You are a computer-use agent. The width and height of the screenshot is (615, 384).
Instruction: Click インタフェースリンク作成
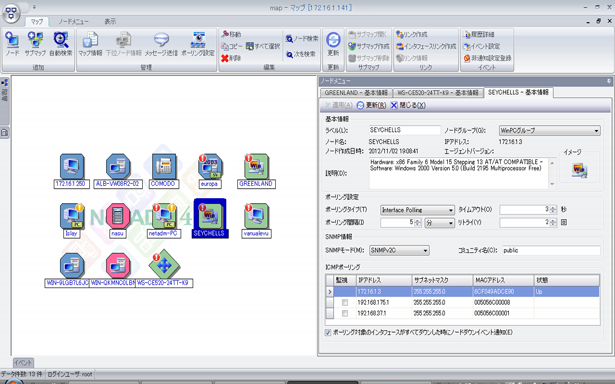[x=426, y=46]
